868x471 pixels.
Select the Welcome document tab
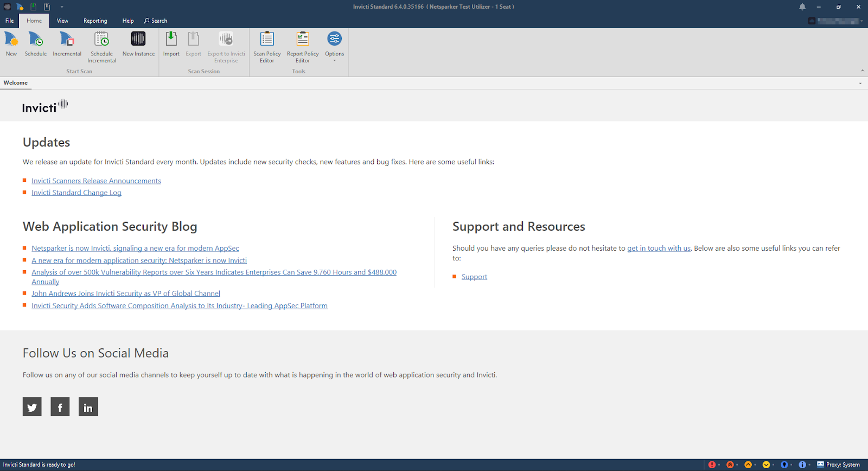coord(16,83)
